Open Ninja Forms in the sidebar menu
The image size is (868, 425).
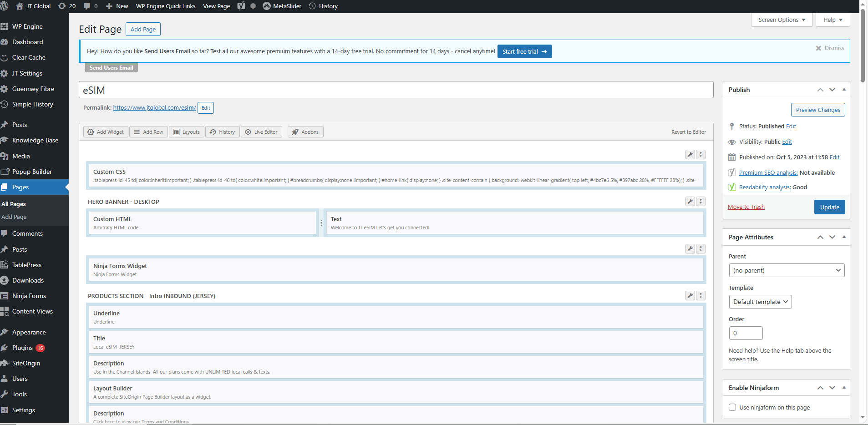(x=29, y=296)
